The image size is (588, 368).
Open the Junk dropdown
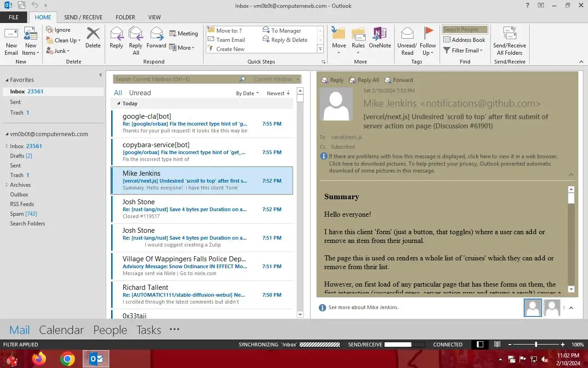click(x=58, y=51)
